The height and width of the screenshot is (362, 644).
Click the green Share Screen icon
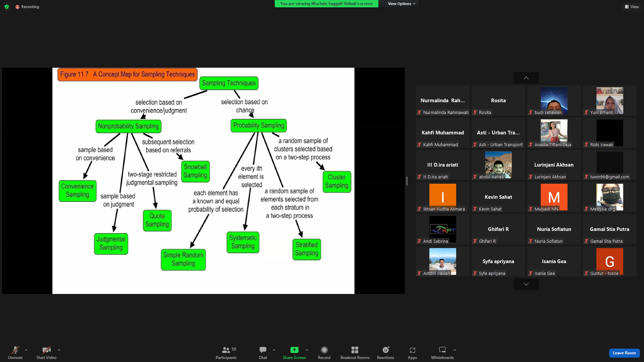pyautogui.click(x=294, y=350)
